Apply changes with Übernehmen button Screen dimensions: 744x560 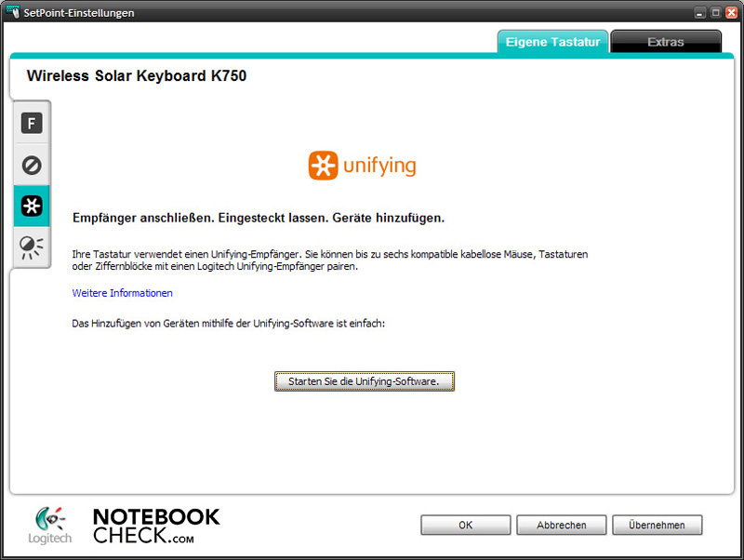pos(658,525)
